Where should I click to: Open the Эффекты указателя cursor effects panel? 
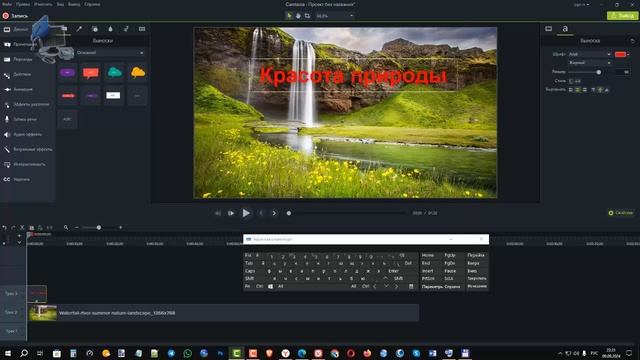click(x=27, y=104)
